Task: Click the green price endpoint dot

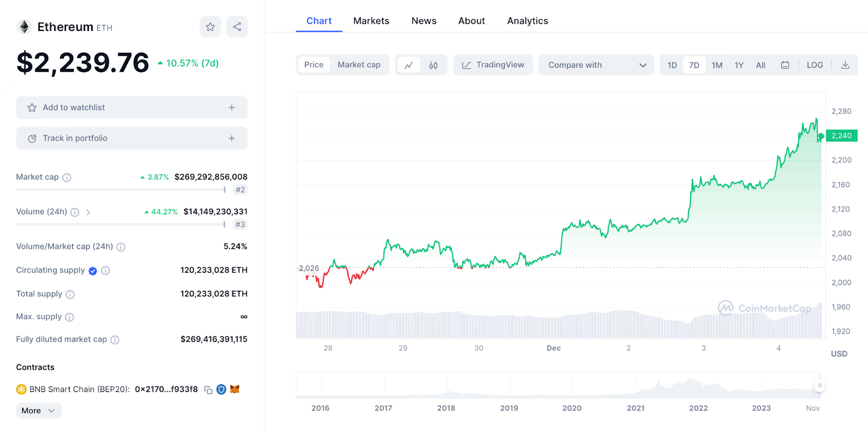Action: pos(821,136)
